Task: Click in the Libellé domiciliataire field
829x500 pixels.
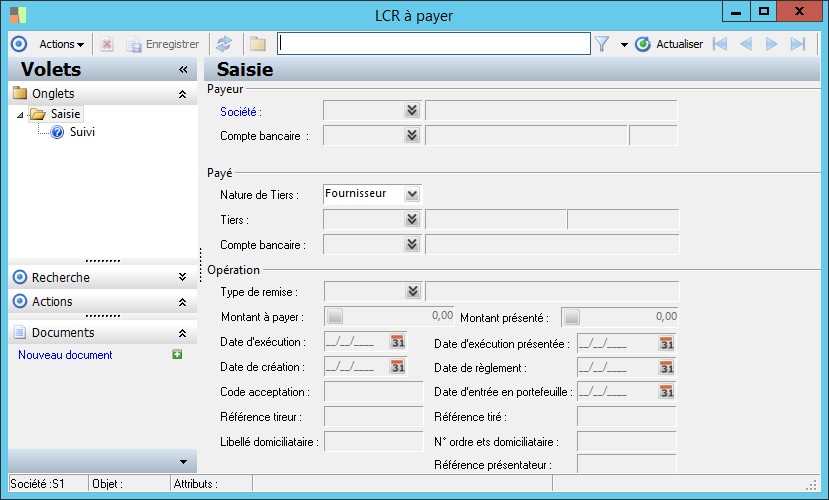Action: (x=373, y=441)
